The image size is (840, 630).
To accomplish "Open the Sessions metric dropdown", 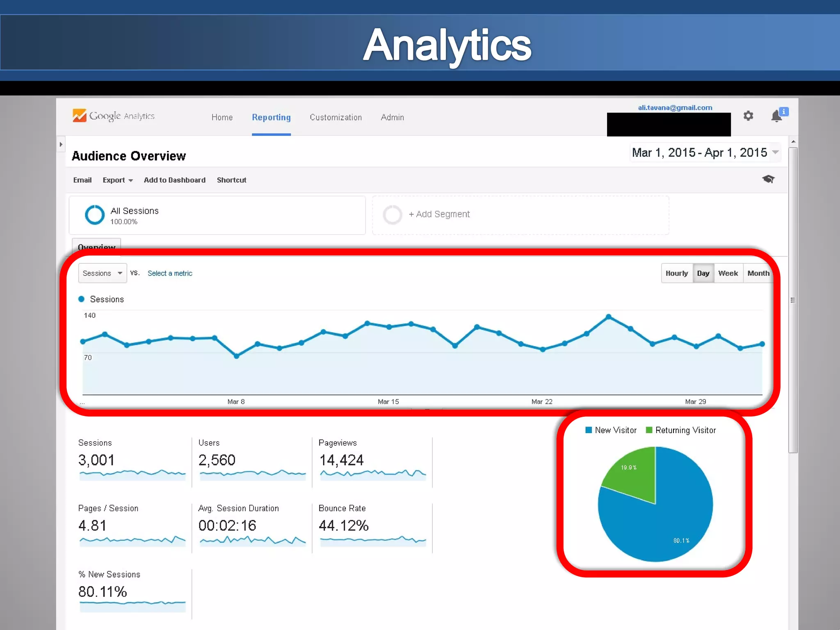I will [x=103, y=273].
